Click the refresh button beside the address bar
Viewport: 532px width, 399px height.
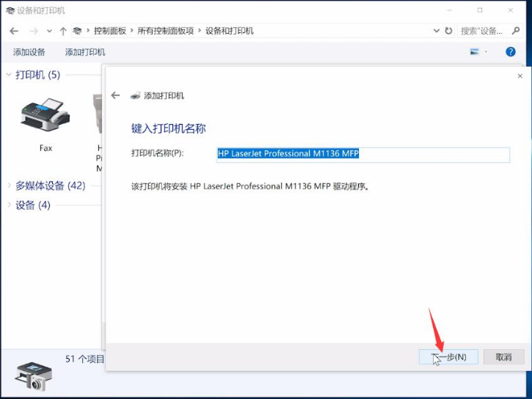pos(448,32)
